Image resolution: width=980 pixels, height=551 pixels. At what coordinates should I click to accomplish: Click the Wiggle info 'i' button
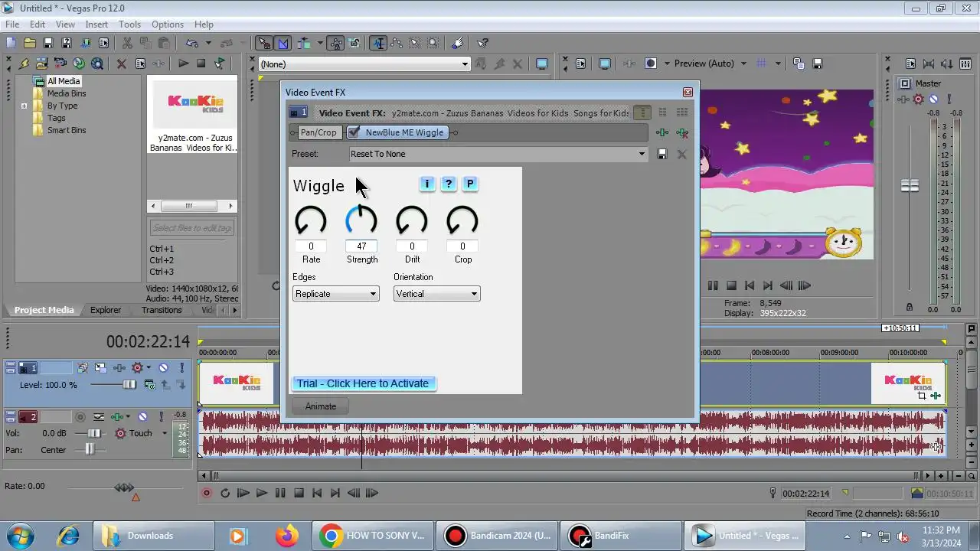click(x=427, y=184)
